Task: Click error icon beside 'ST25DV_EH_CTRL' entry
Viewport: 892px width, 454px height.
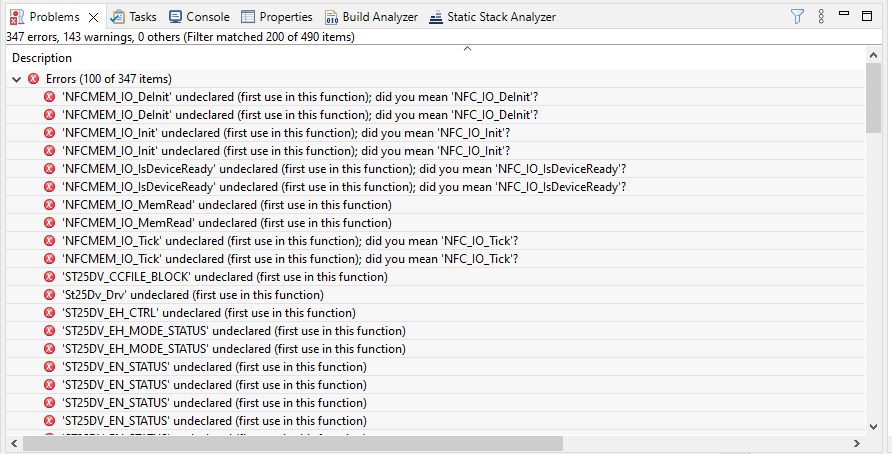Action: tap(50, 313)
